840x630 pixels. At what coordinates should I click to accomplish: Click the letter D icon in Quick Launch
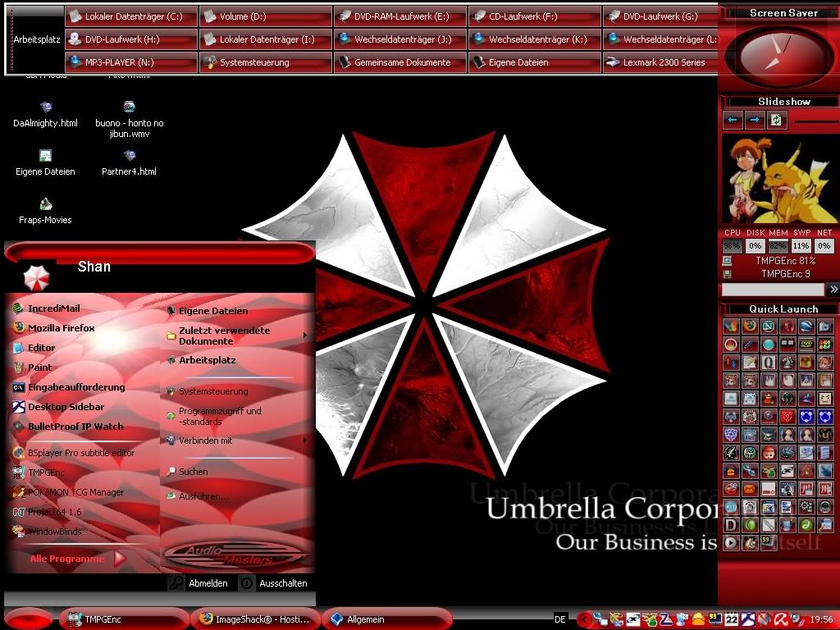click(731, 525)
